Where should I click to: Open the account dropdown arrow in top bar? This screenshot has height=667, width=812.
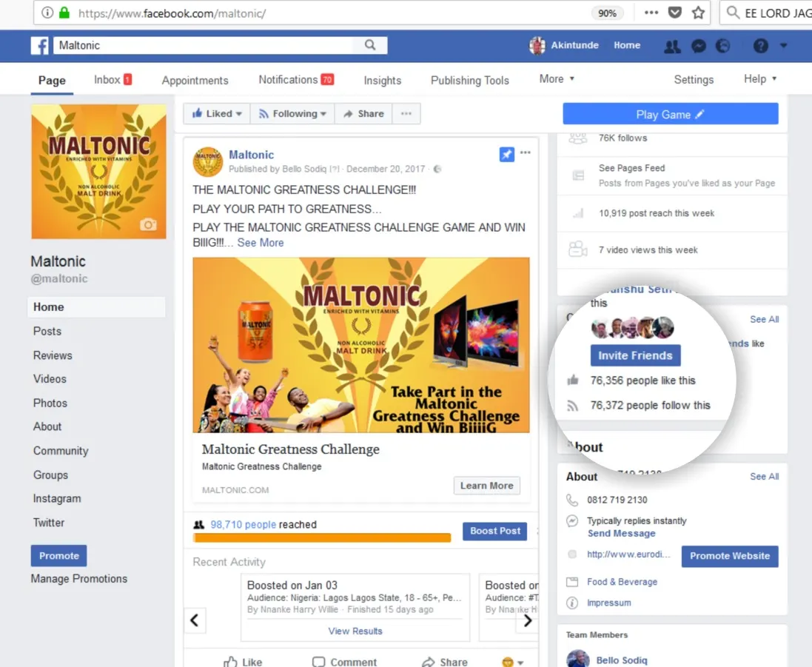tap(783, 46)
